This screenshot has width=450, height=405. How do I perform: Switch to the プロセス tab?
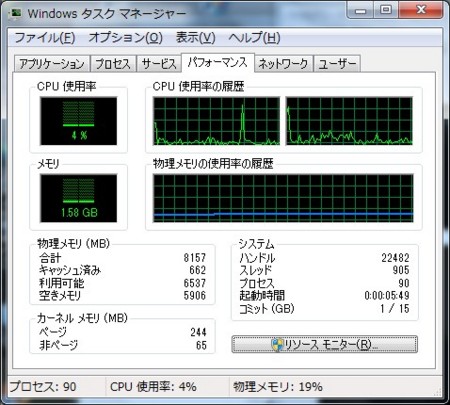[113, 63]
